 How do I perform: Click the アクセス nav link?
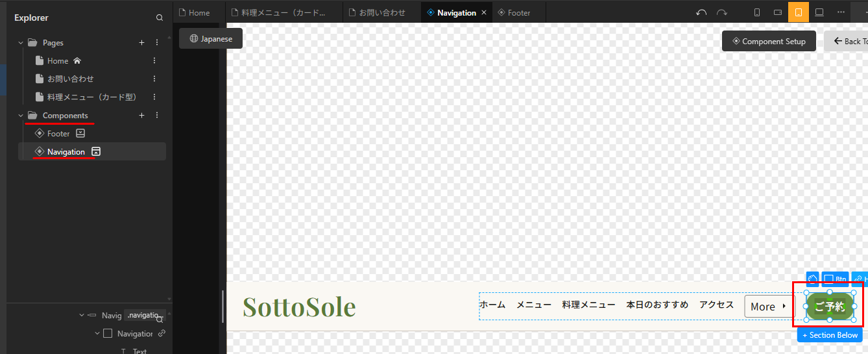click(x=716, y=305)
